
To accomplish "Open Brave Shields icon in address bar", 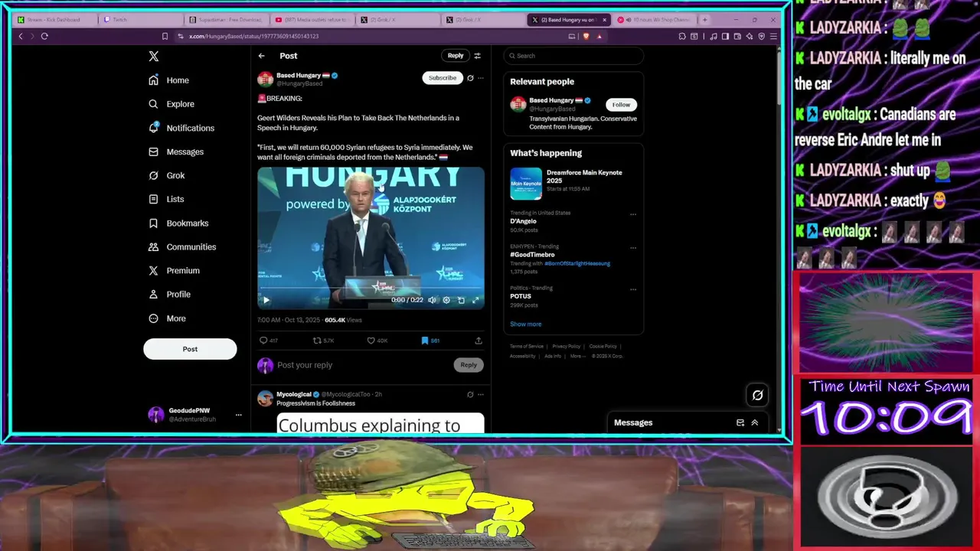I will [586, 36].
